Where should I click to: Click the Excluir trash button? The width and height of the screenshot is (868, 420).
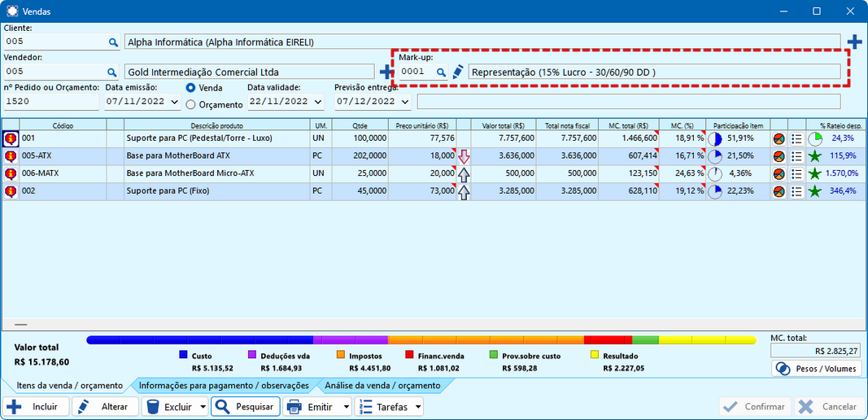click(x=170, y=407)
